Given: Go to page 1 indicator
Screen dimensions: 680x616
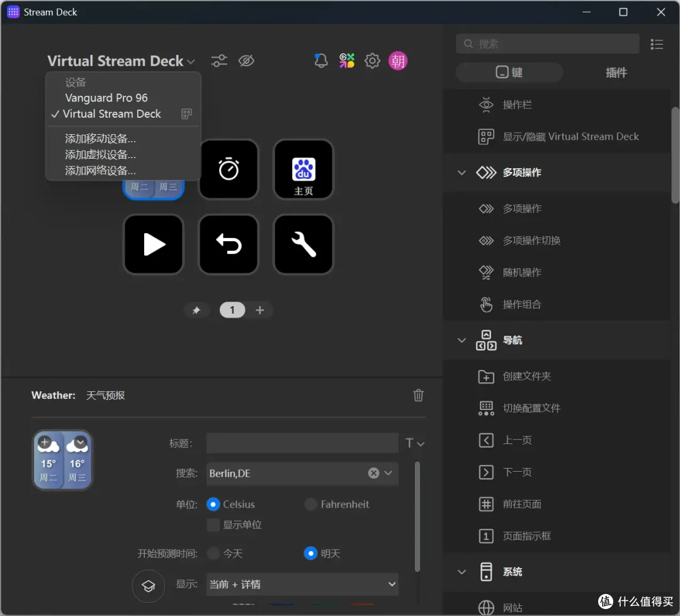Looking at the screenshot, I should click(232, 310).
